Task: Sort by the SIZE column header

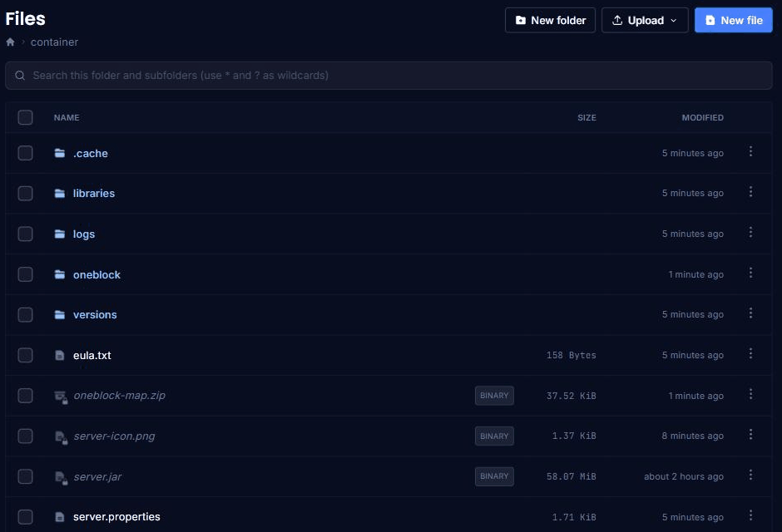Action: coord(586,117)
